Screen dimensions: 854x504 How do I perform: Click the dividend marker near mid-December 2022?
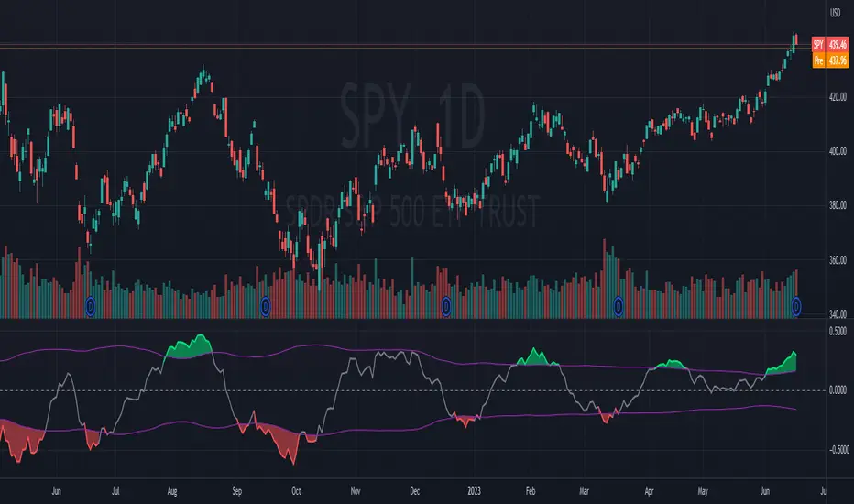(446, 307)
